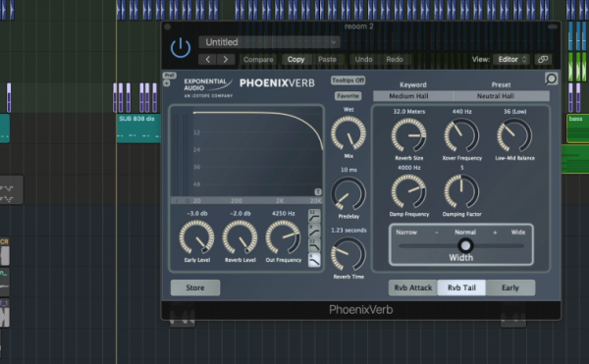
Task: Click the 4000 Hz damp frequency value
Action: [x=409, y=168]
